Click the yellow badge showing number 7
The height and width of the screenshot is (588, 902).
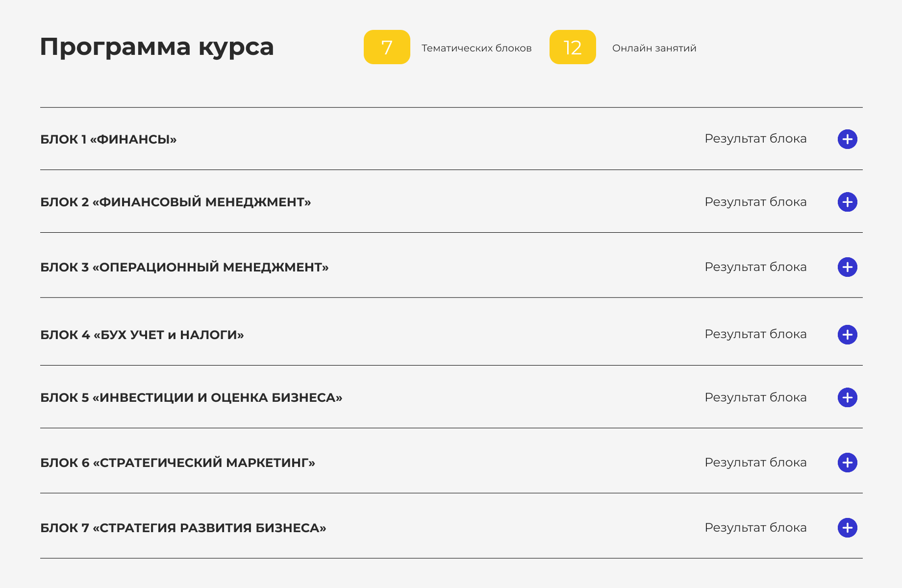point(387,47)
